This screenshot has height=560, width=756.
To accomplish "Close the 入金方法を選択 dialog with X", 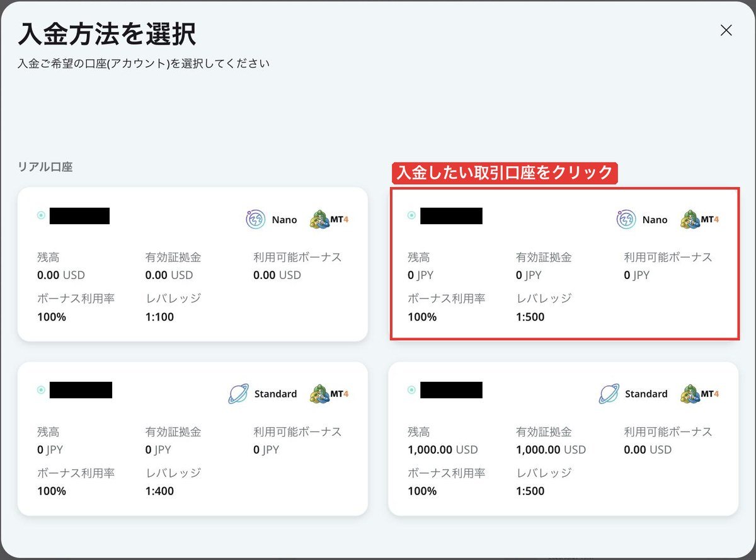I will click(726, 30).
